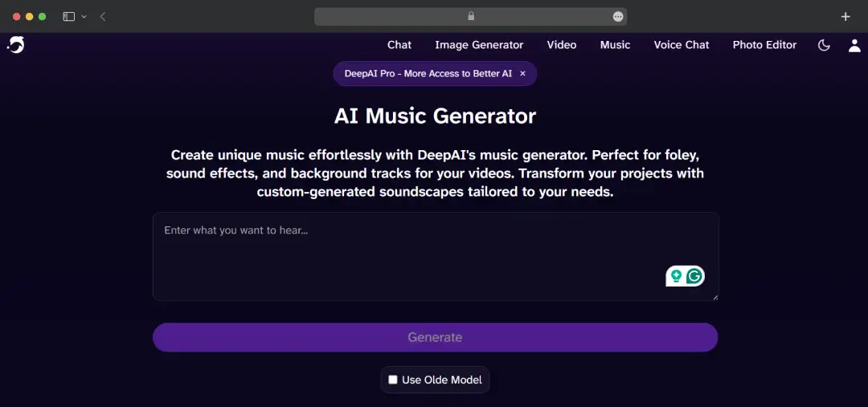Click the green lightbulb suggestion icon
Screen dimensions: 868x407
tap(676, 276)
